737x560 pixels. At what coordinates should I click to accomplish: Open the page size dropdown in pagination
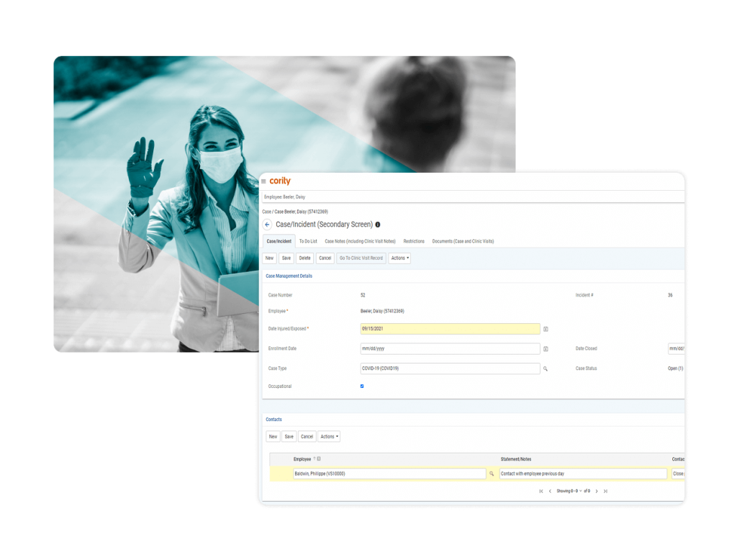580,491
